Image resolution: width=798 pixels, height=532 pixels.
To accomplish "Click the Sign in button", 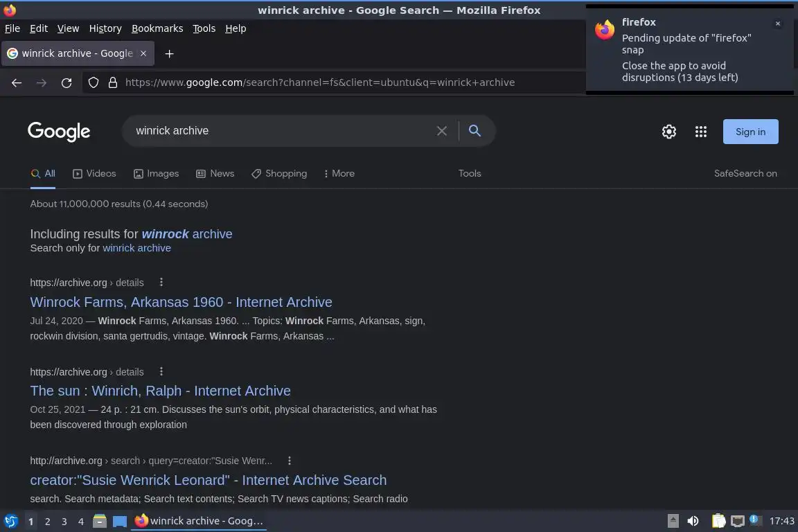I will [x=750, y=132].
